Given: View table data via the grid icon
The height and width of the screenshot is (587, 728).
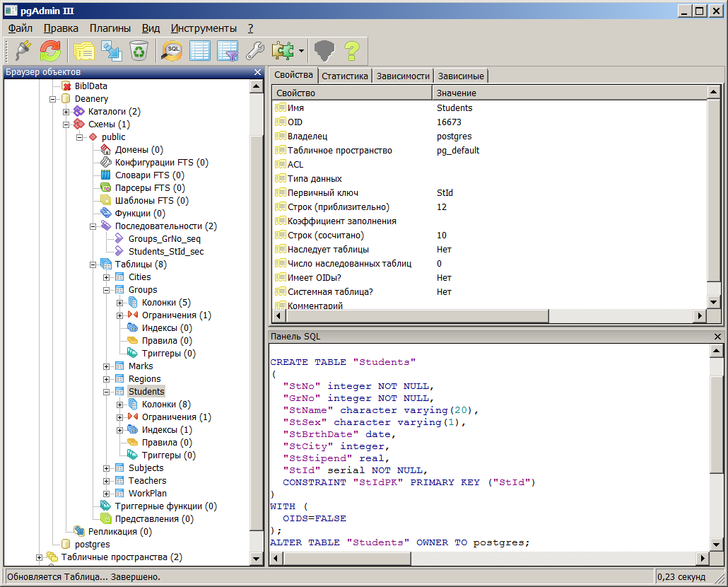Looking at the screenshot, I should pos(199,51).
